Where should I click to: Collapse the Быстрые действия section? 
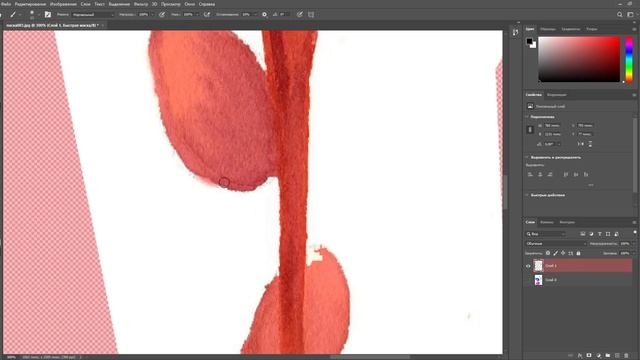(x=527, y=195)
